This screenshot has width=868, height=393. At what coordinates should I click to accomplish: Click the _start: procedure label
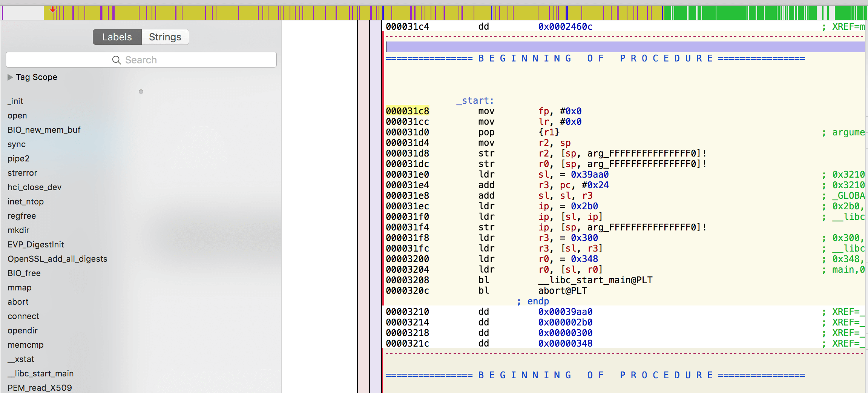pyautogui.click(x=475, y=101)
